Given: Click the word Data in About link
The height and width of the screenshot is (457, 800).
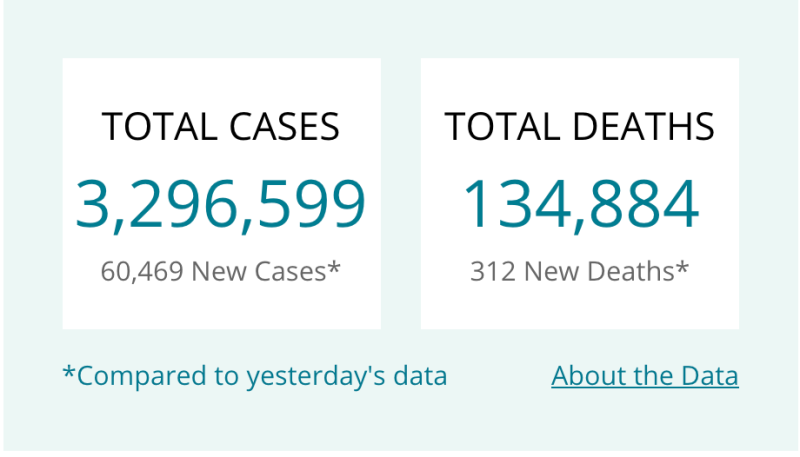Looking at the screenshot, I should click(710, 376).
